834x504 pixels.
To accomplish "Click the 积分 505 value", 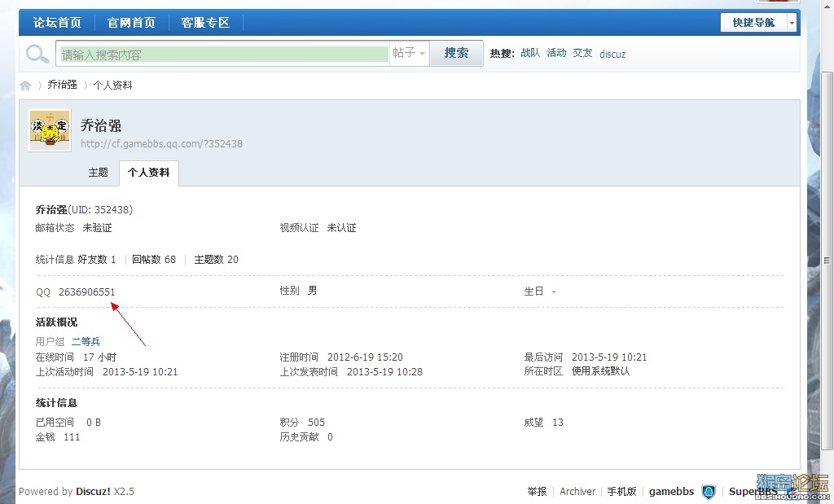I will pyautogui.click(x=316, y=422).
